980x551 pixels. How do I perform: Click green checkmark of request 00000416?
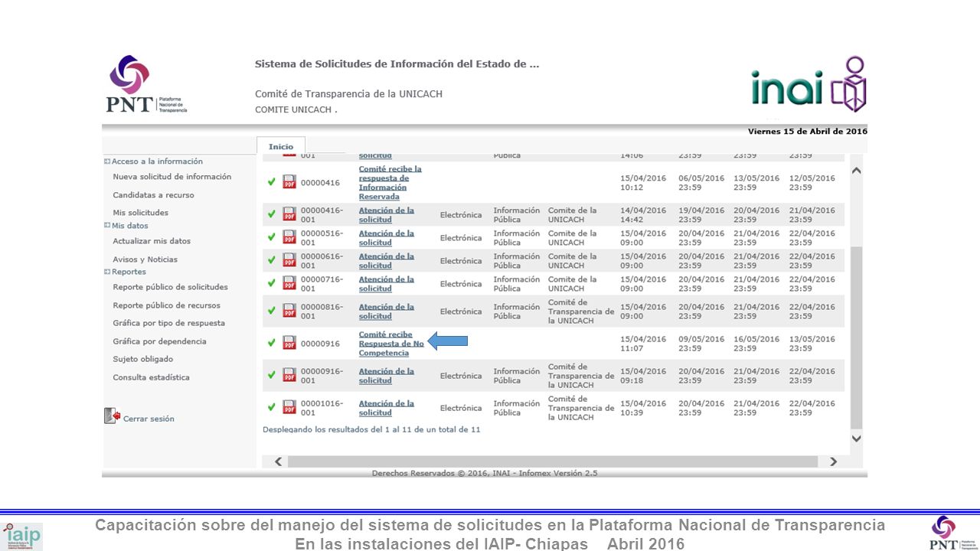coord(271,182)
